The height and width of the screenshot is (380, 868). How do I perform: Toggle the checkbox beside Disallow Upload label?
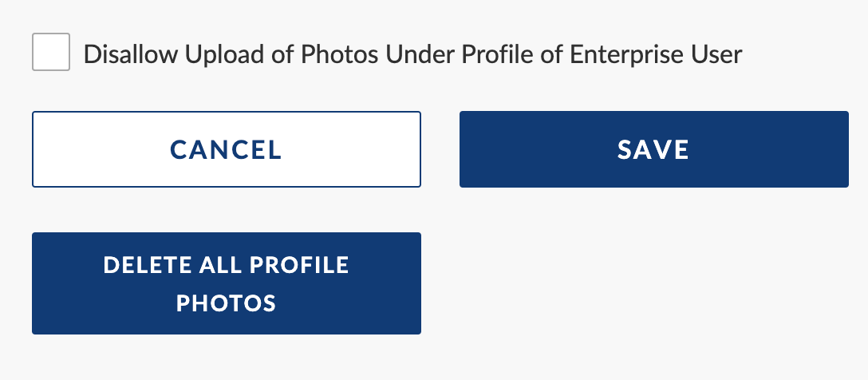(51, 52)
